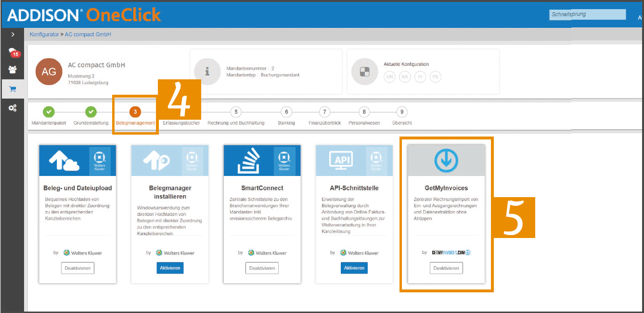Click the Belegmanager installieren card icon
644x313 pixels.
pos(156,161)
